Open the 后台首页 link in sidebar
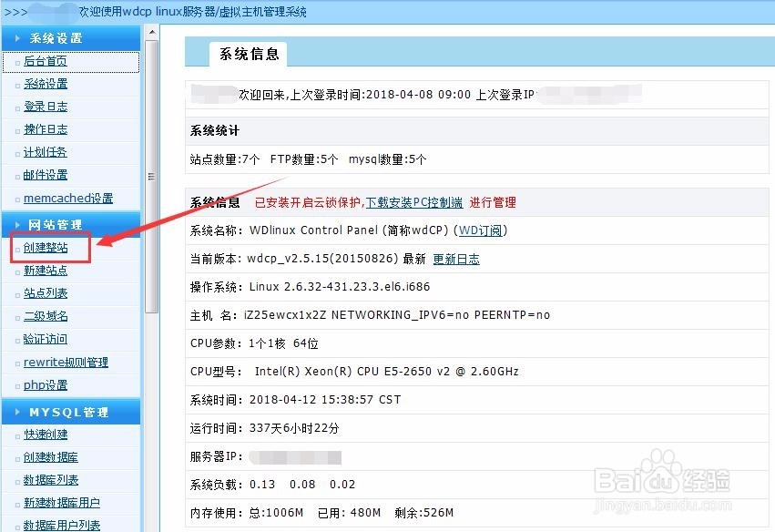775x532 pixels. pos(45,61)
